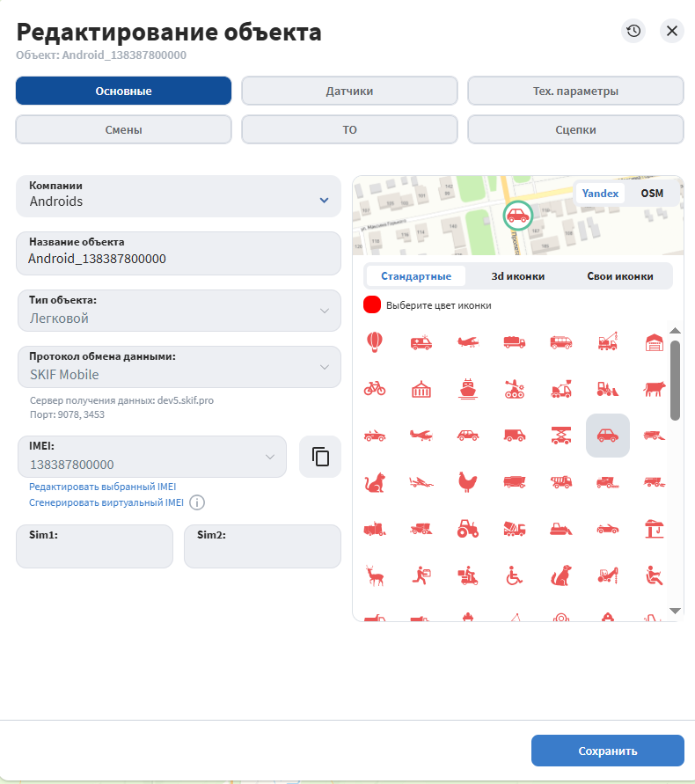Select the wheelchair icon

click(514, 575)
